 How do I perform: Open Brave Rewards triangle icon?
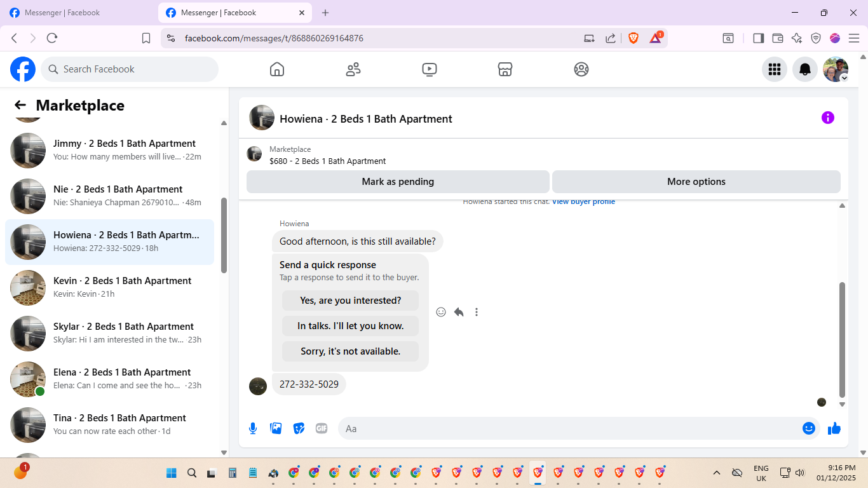656,37
